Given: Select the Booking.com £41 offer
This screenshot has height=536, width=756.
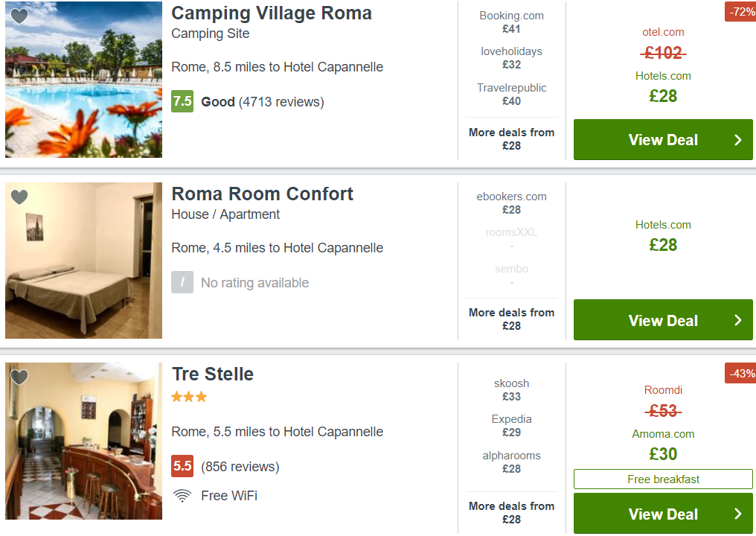Looking at the screenshot, I should coord(511,22).
